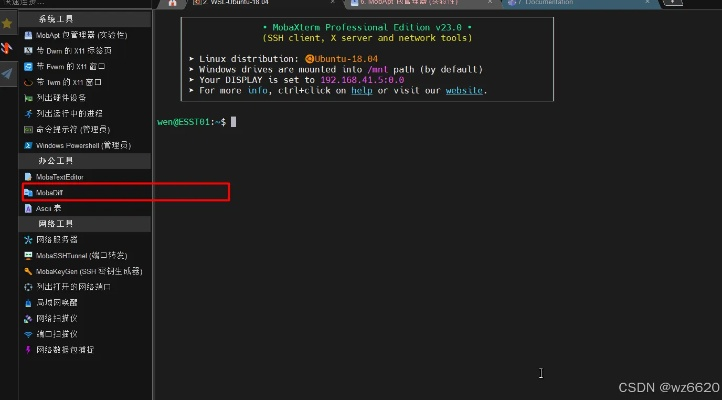
Task: Click the 'info' link in terminal banner
Action: click(258, 90)
